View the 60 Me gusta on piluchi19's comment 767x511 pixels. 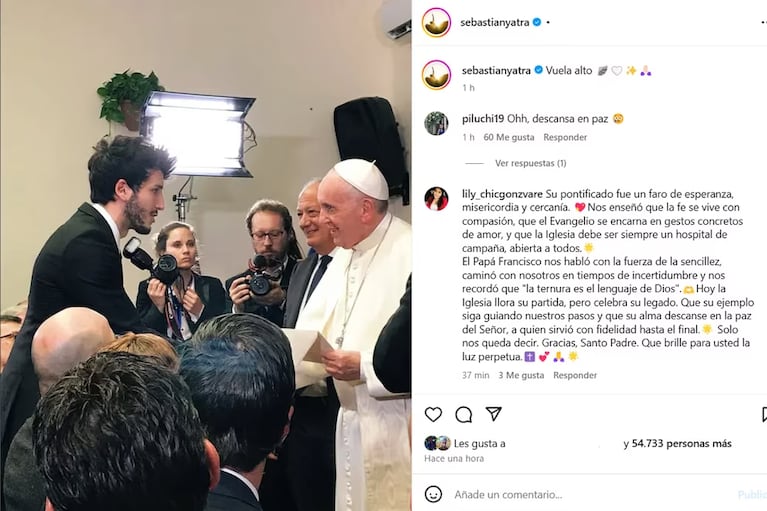tap(509, 137)
